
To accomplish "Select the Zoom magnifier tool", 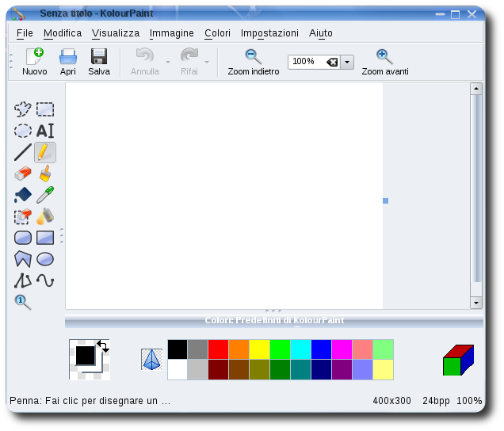I will (22, 302).
